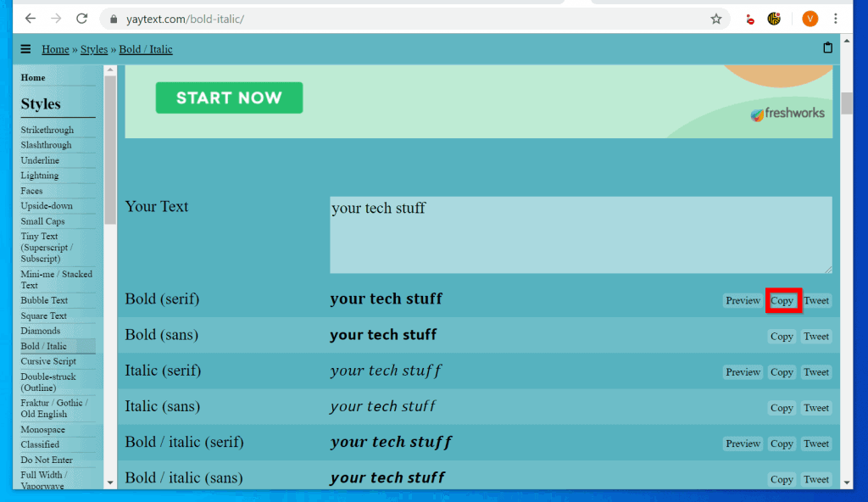The height and width of the screenshot is (502, 868).
Task: Select Bubble Text style in sidebar
Action: click(x=44, y=300)
